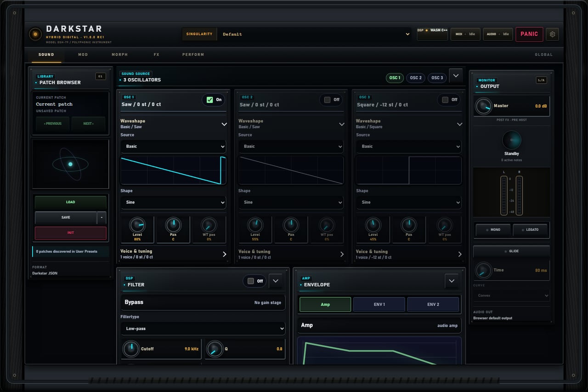Collapse the Envelope panel chevron

pos(452,281)
